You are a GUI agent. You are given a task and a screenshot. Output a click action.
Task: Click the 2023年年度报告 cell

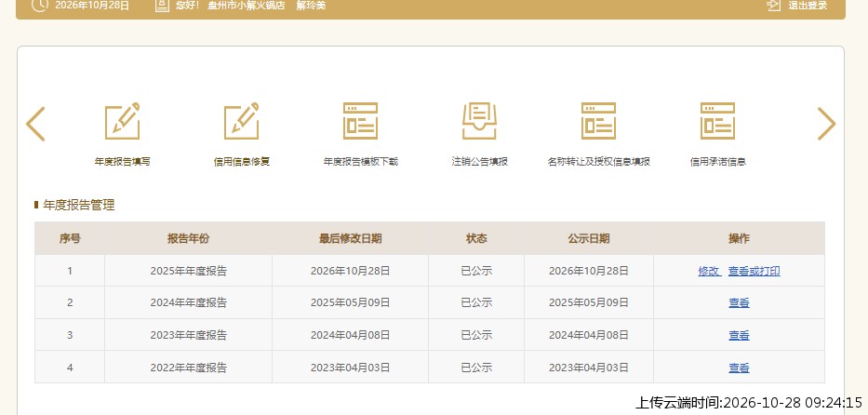pyautogui.click(x=188, y=335)
